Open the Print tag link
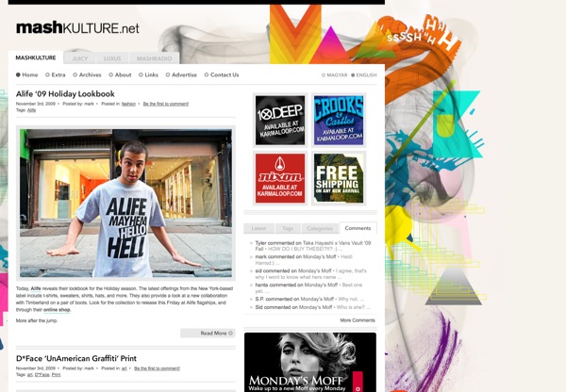The width and height of the screenshot is (566, 392). (x=56, y=375)
